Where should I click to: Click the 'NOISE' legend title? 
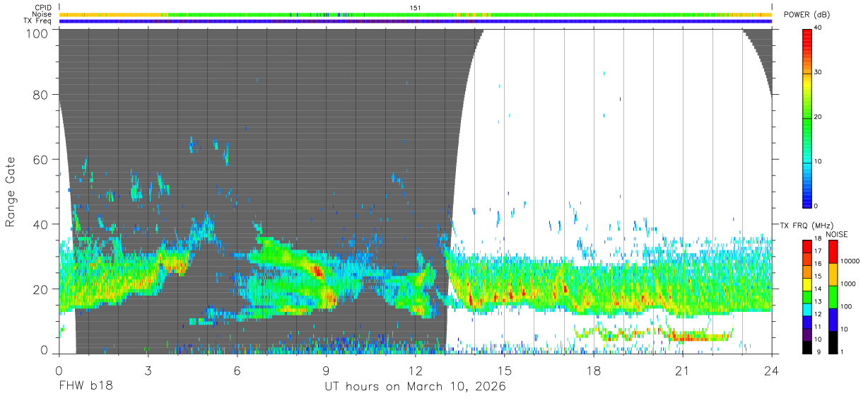coord(836,234)
